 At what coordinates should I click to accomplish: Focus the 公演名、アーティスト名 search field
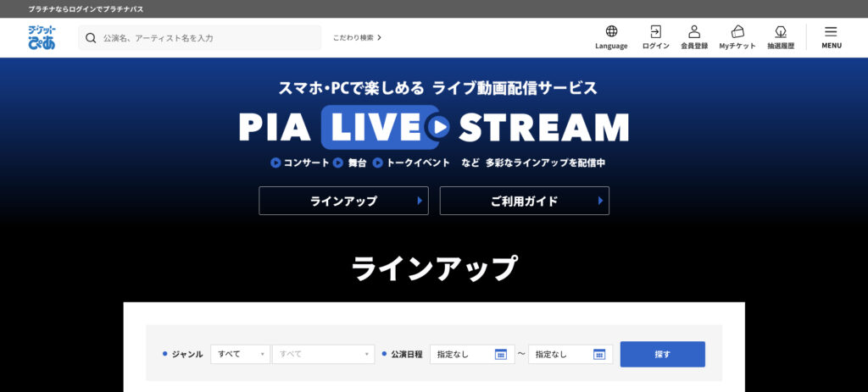[199, 37]
